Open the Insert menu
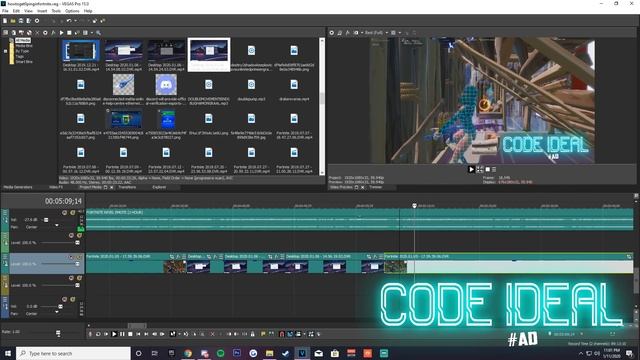640x360 pixels. click(42, 11)
